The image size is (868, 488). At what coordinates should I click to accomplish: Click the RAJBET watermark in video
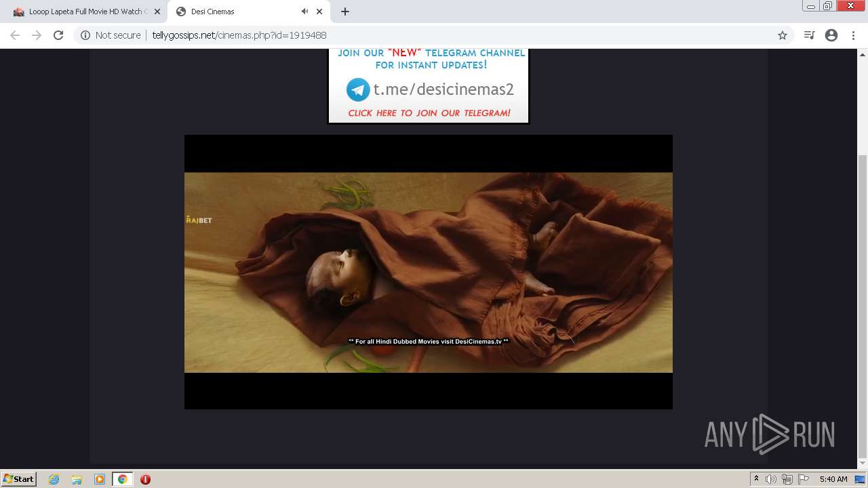tap(199, 220)
